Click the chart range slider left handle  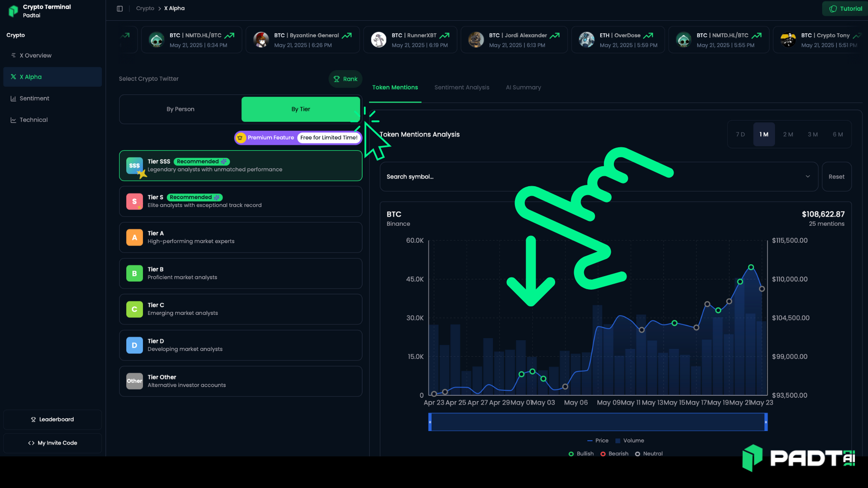click(430, 422)
